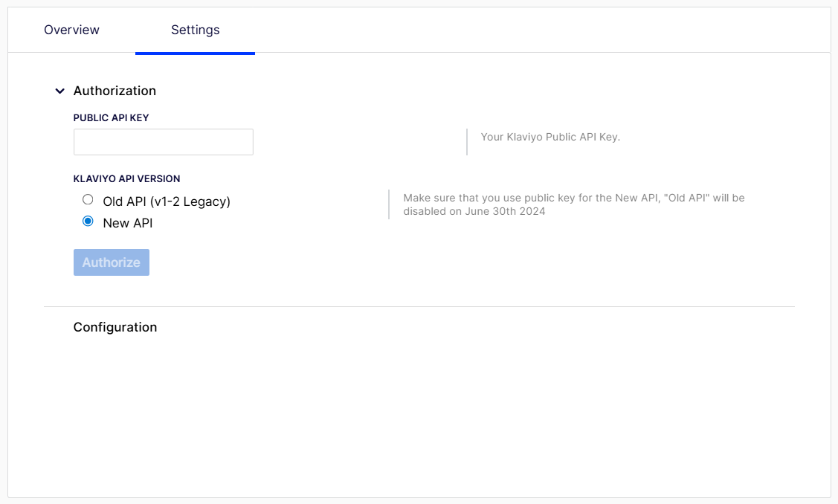
Task: Click the vertical bar beside the API key hint
Action: 467,141
